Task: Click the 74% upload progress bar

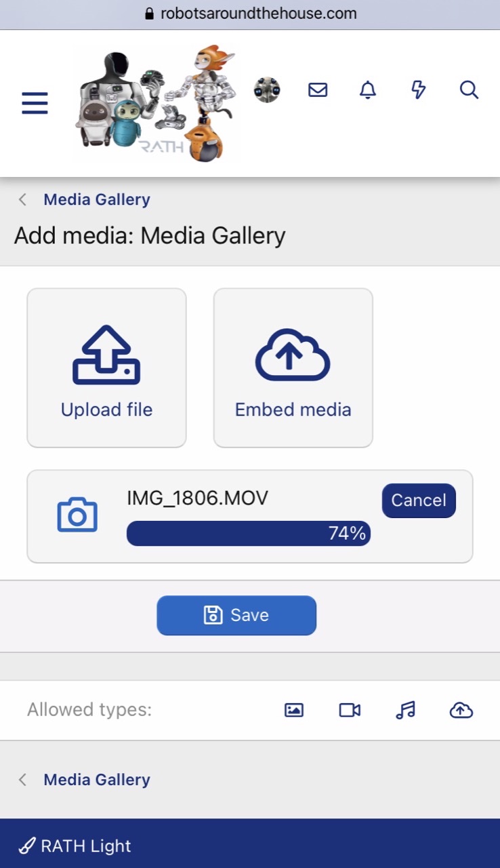Action: tap(248, 534)
